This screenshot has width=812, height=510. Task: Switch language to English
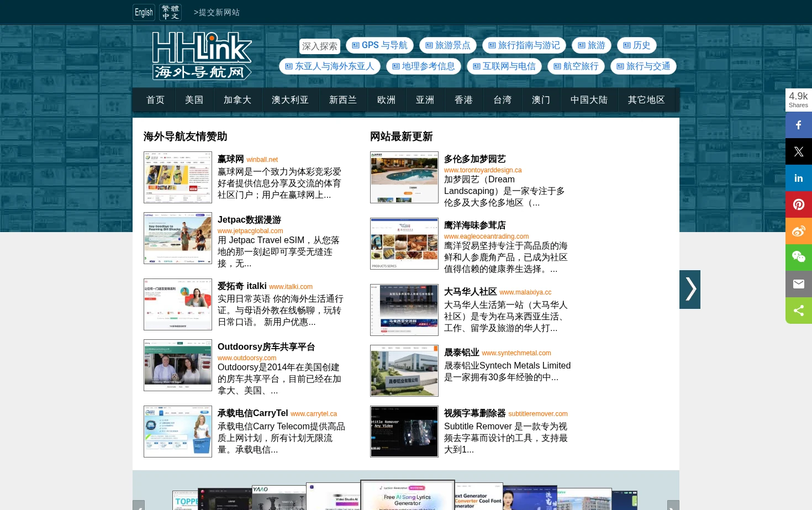[144, 12]
